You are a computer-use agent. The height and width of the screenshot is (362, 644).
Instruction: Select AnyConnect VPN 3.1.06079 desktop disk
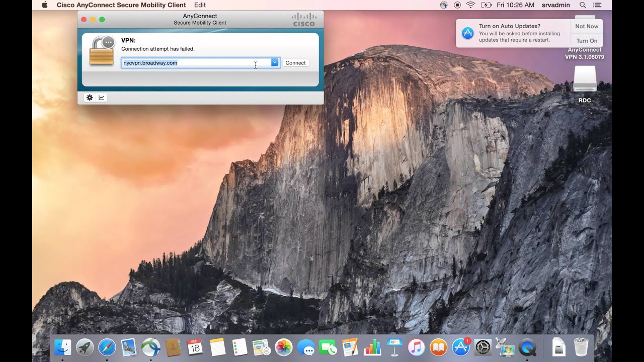tap(585, 53)
